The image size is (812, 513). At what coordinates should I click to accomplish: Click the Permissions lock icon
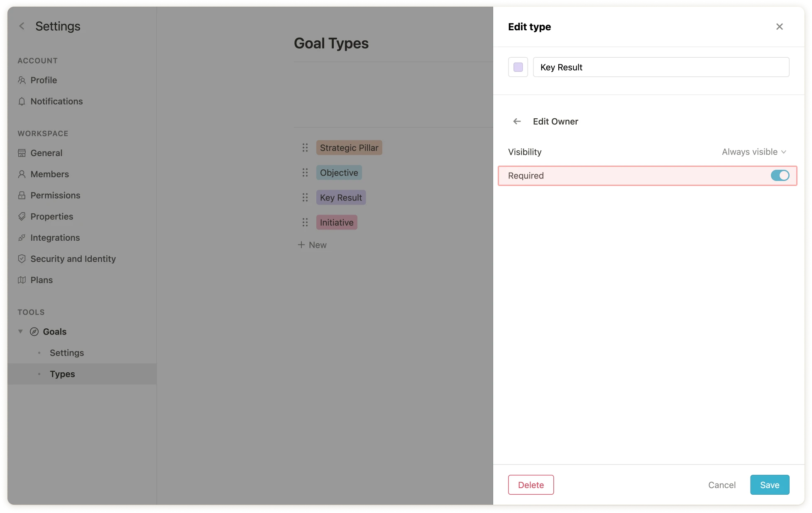coord(22,195)
